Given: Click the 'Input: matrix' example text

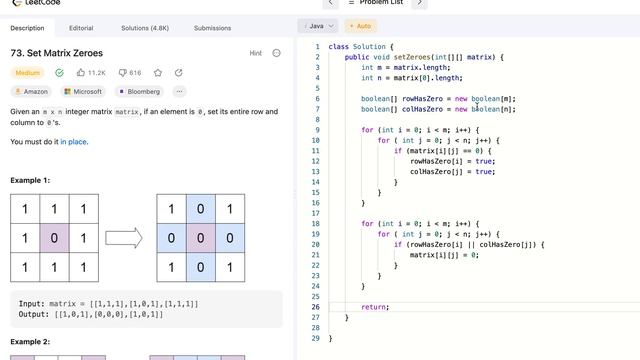Looking at the screenshot, I should [108, 304].
